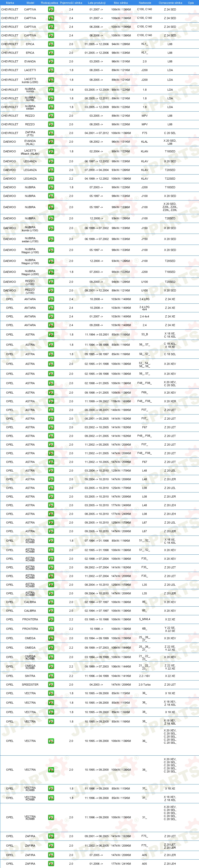Click fuel icon for Daewoo Nubira sedan (J150)
Screen dimensions: 199x868
[x=51, y=239]
